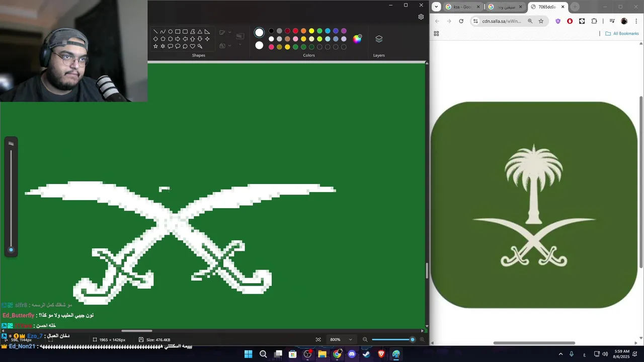Click Chrome's horizontal scrollbar

534,343
